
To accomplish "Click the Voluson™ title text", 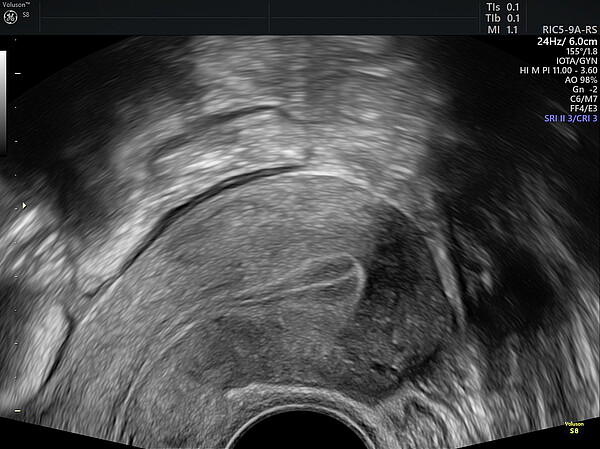I will pos(17,5).
